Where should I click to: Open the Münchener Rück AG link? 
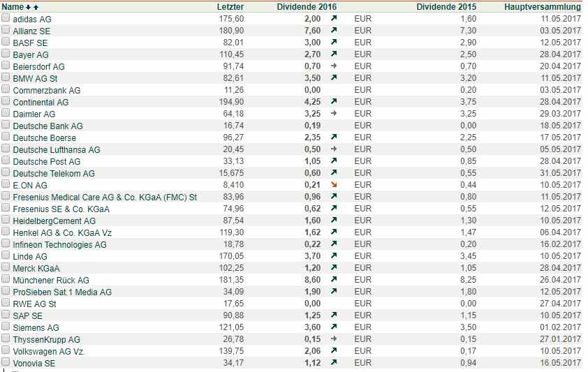(x=51, y=280)
